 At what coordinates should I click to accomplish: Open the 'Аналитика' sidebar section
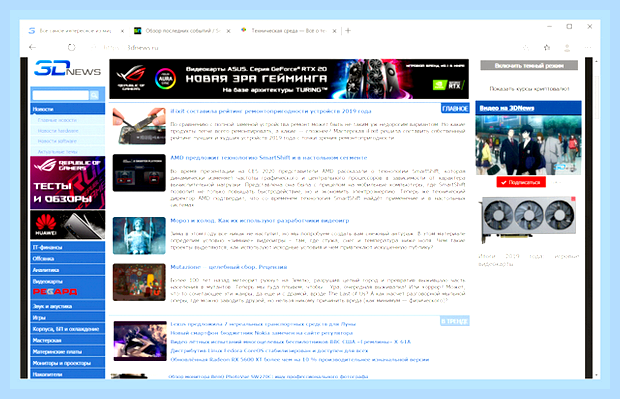[68, 270]
